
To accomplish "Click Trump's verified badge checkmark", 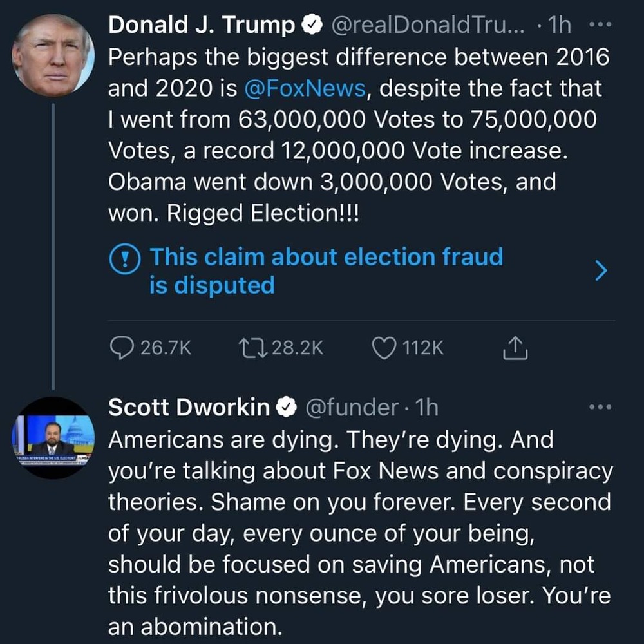I will [312, 26].
